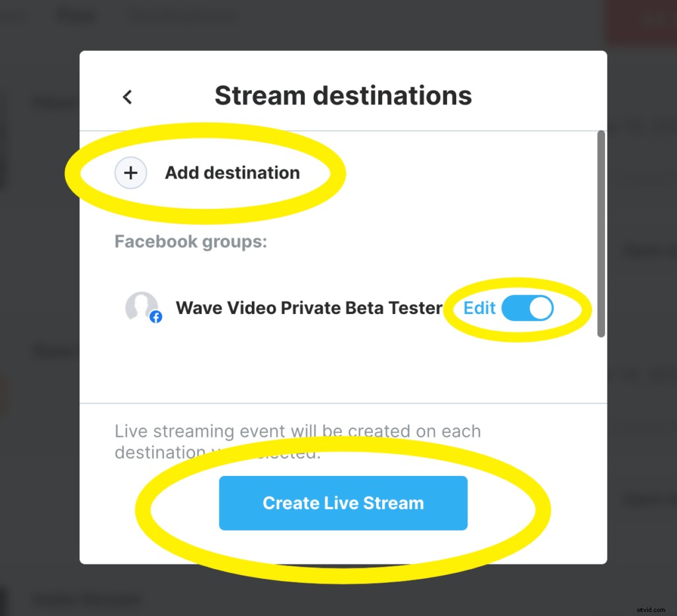Click the Wave Video Private Beta Testers row
The width and height of the screenshot is (677, 616).
pos(309,307)
